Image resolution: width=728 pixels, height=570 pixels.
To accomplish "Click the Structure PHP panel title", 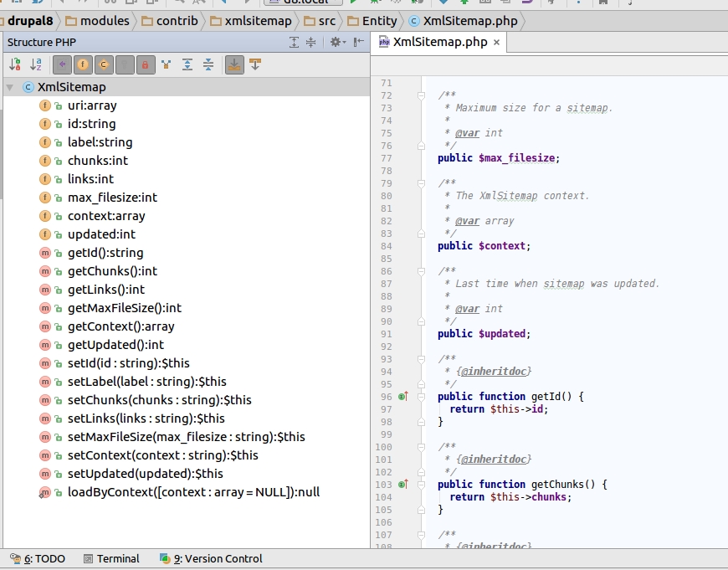I will point(42,43).
